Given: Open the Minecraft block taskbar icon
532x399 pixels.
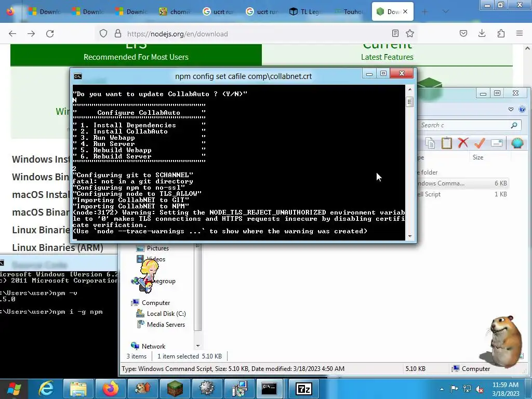Looking at the screenshot, I should (x=175, y=389).
